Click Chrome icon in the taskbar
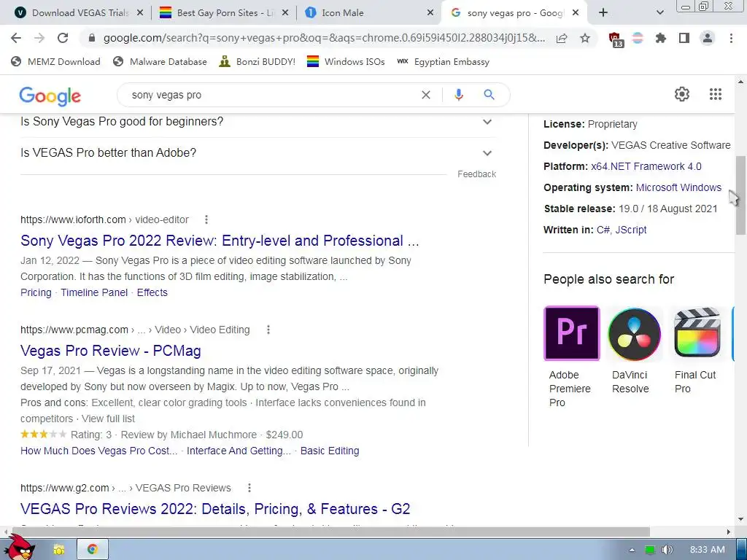 [93, 549]
